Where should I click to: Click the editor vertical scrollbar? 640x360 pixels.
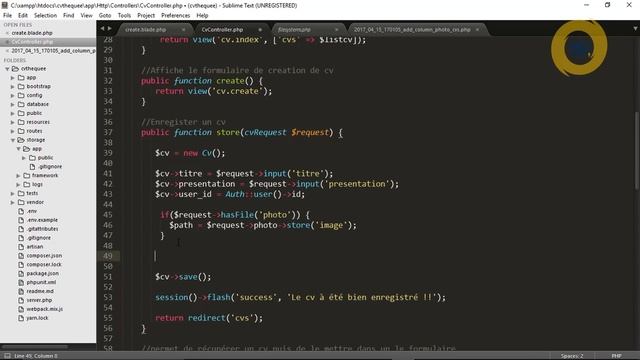coord(636,150)
